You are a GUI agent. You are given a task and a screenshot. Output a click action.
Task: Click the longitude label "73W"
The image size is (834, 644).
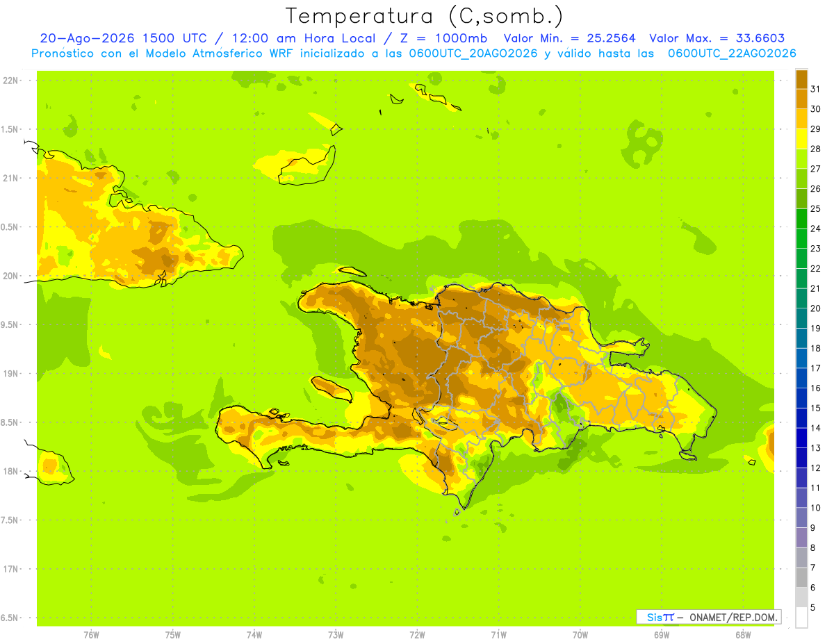[x=336, y=634]
